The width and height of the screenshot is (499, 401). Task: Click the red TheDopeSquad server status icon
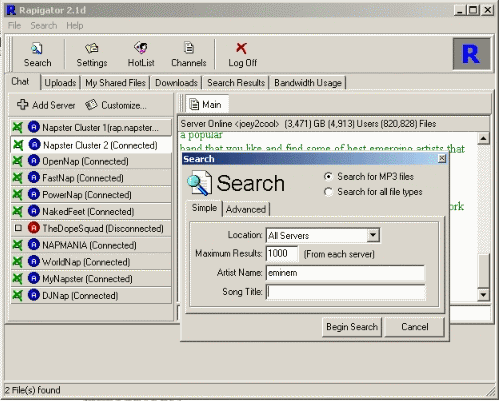34,228
